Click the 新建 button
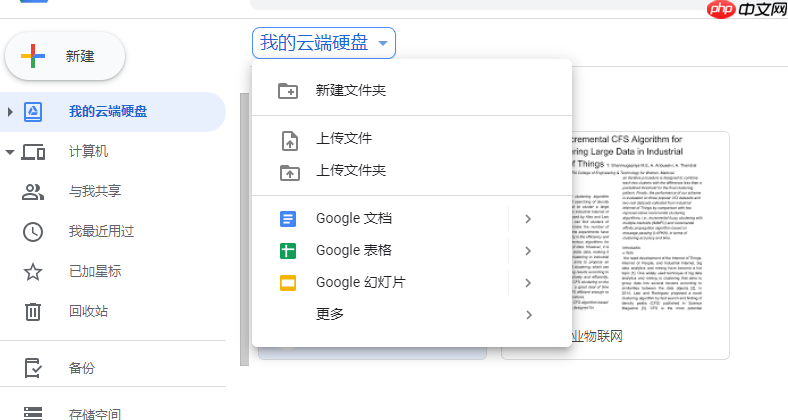Screen dimensions: 788x420 [65, 56]
